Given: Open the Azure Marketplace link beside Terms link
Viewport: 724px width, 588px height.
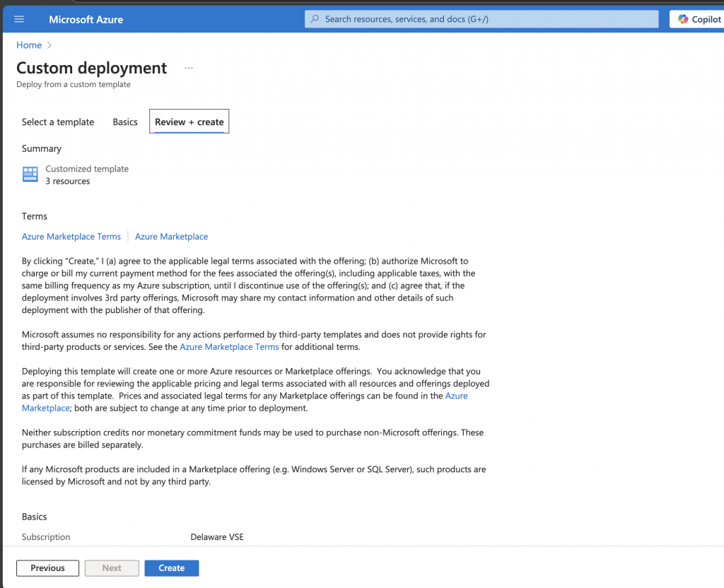Looking at the screenshot, I should [x=171, y=236].
